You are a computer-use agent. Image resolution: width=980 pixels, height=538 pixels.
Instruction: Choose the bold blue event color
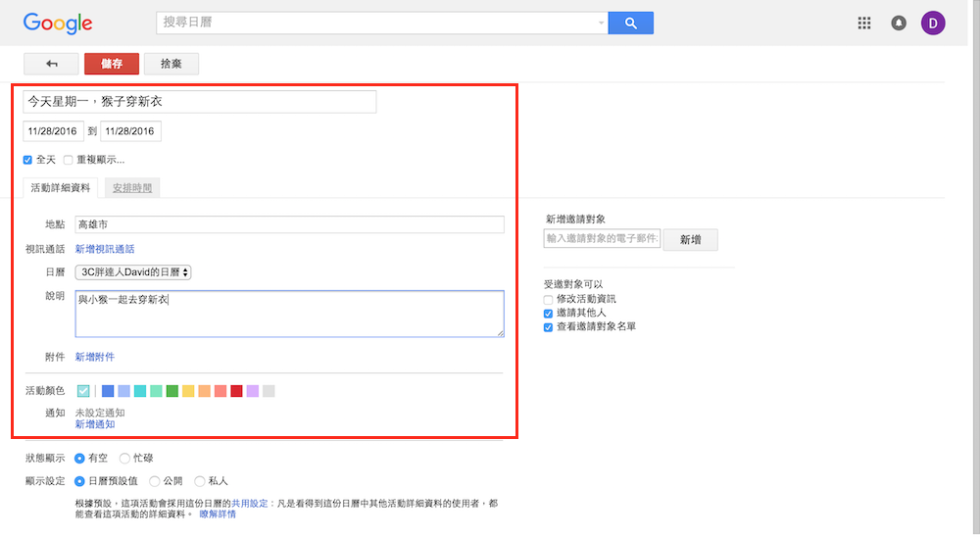[108, 391]
